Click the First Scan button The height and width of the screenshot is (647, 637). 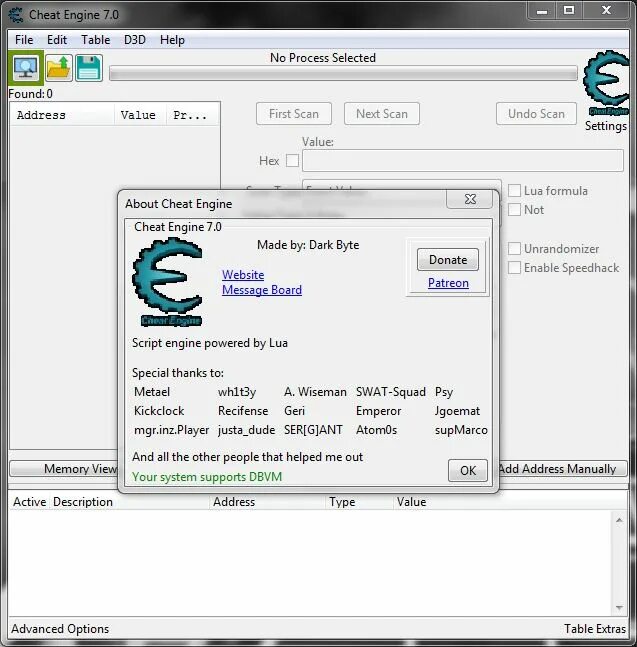(x=294, y=113)
